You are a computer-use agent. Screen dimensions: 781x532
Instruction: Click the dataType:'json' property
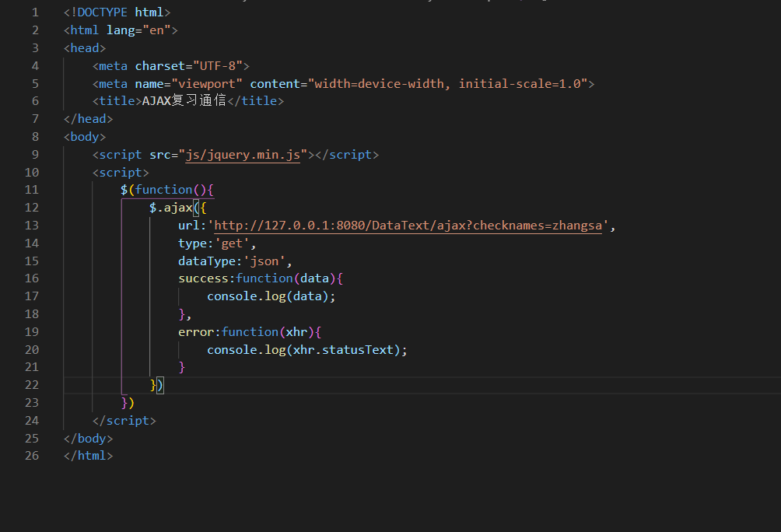click(230, 261)
